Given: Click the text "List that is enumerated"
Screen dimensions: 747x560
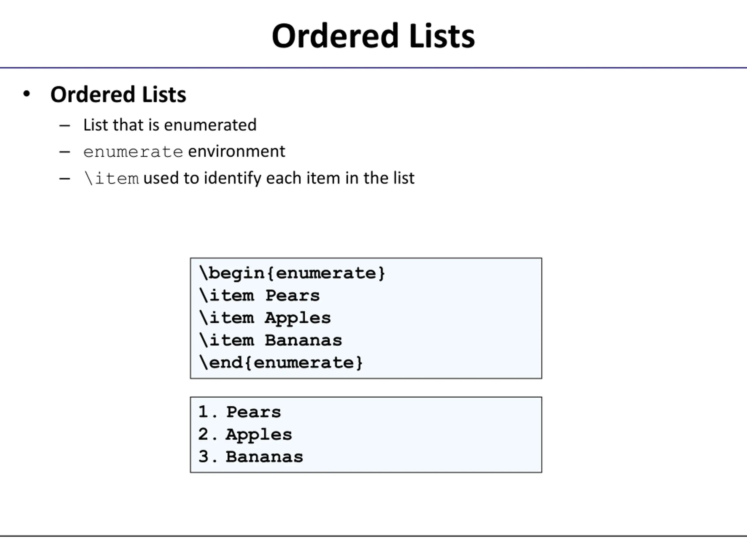Looking at the screenshot, I should pos(170,125).
